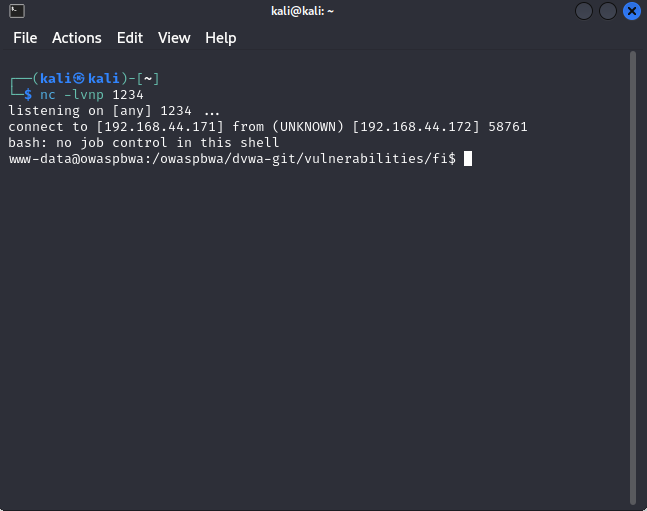The height and width of the screenshot is (511, 647).
Task: Minimize the terminal window
Action: pos(584,11)
